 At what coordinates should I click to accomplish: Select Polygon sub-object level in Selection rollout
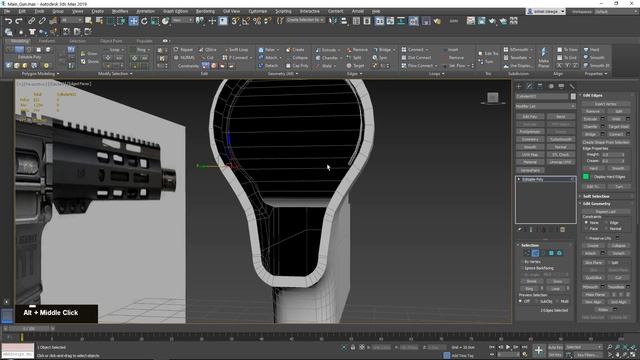click(551, 253)
